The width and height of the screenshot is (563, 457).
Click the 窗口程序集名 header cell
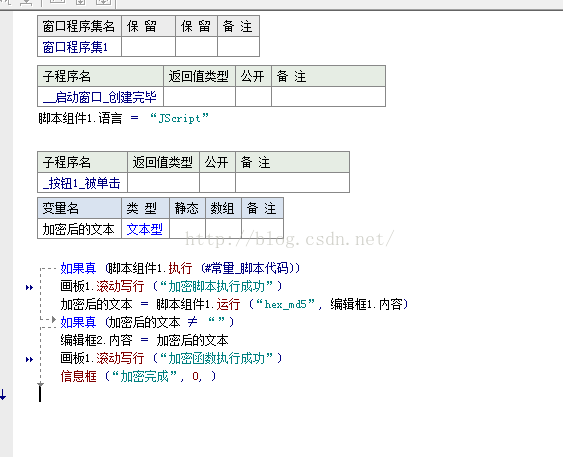tap(79, 26)
